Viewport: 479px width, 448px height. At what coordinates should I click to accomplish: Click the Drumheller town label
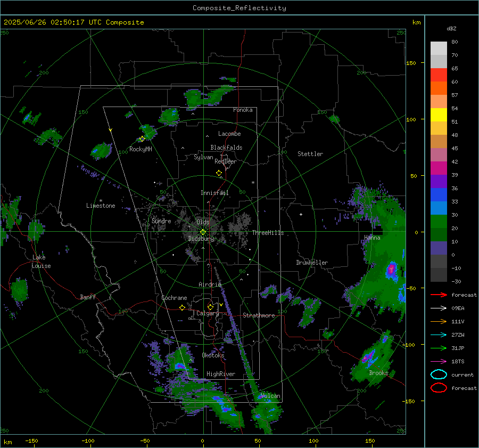pos(312,263)
